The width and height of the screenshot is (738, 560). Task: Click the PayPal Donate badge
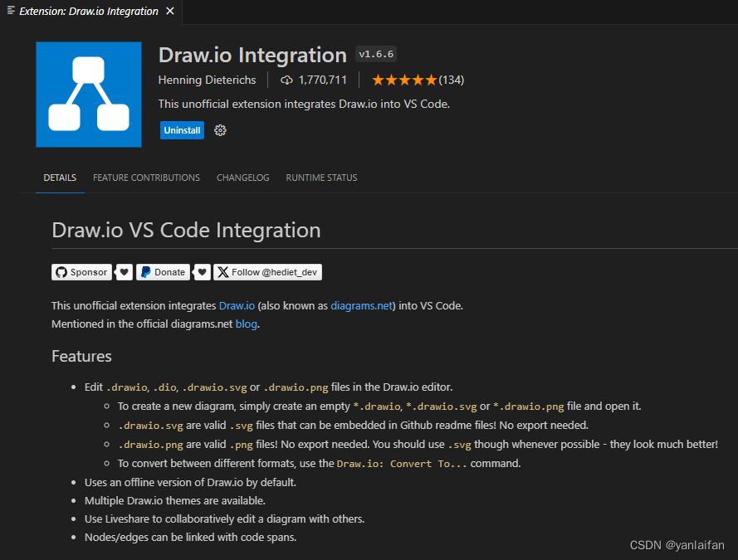[163, 272]
